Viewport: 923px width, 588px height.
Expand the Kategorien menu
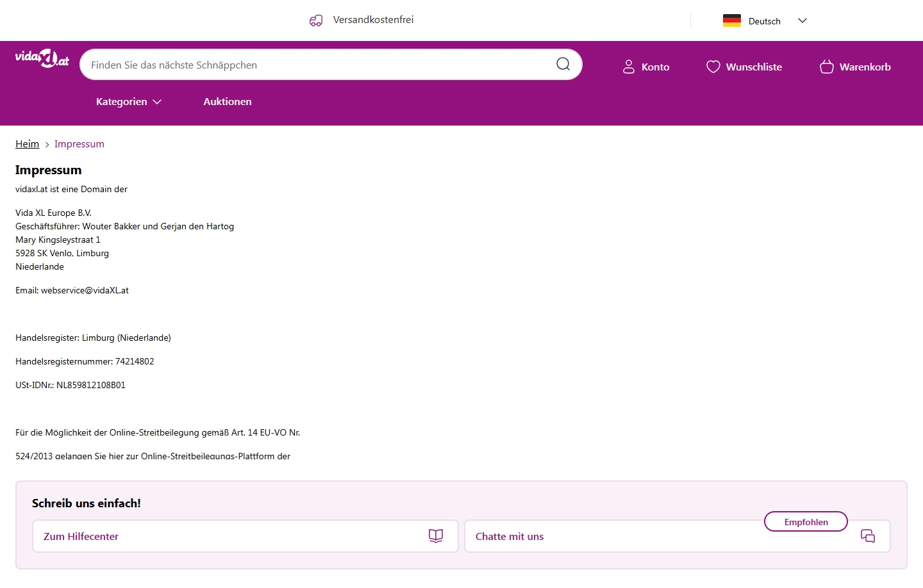coord(128,101)
